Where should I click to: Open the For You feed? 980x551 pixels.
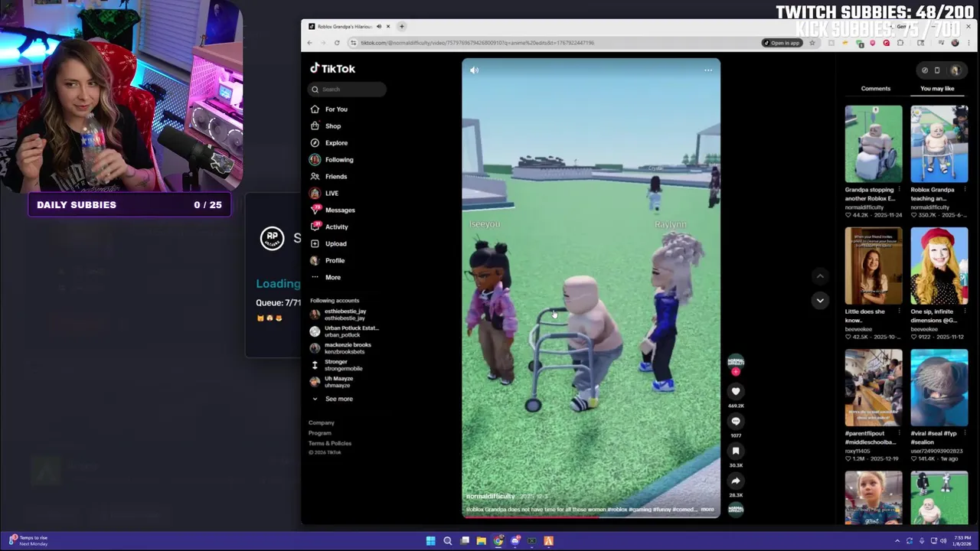coord(329,109)
